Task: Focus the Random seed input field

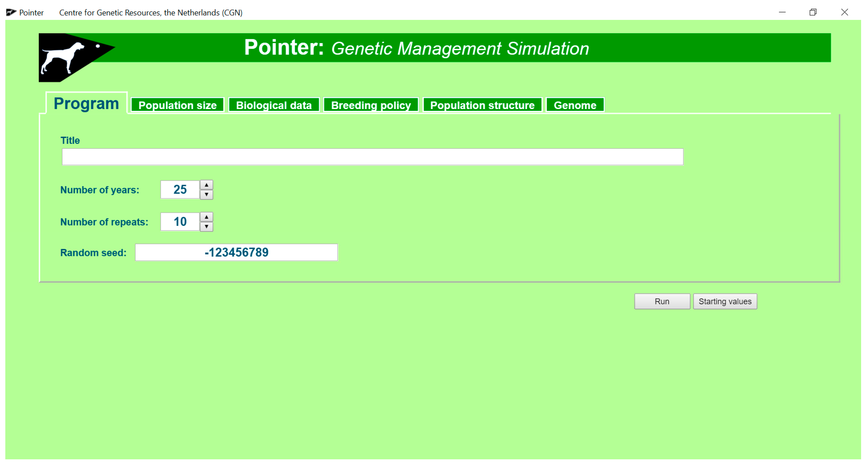Action: point(236,252)
